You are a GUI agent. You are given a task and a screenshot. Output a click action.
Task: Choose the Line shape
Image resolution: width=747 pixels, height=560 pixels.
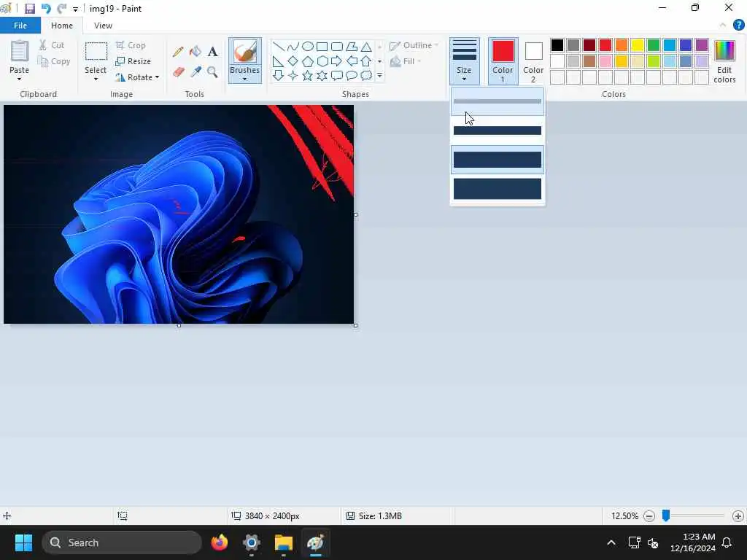278,46
